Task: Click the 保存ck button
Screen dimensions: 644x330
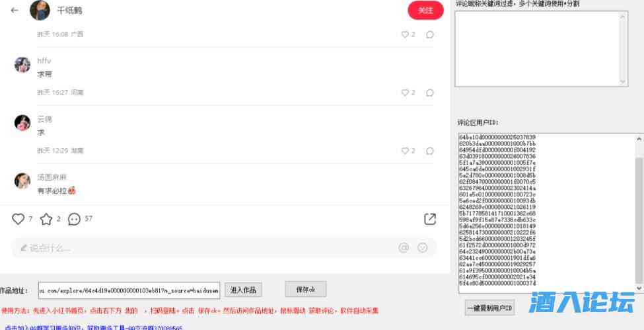Action: coord(306,289)
